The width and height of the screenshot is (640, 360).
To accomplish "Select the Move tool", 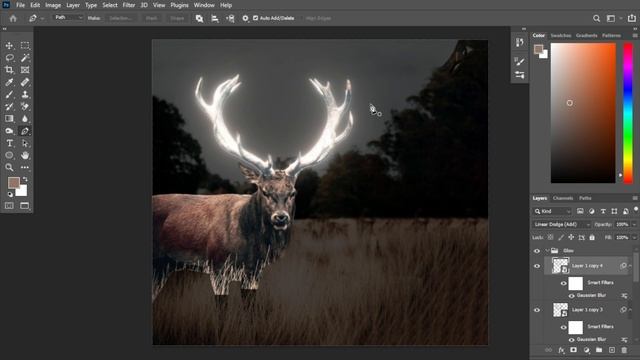I will (x=9, y=46).
